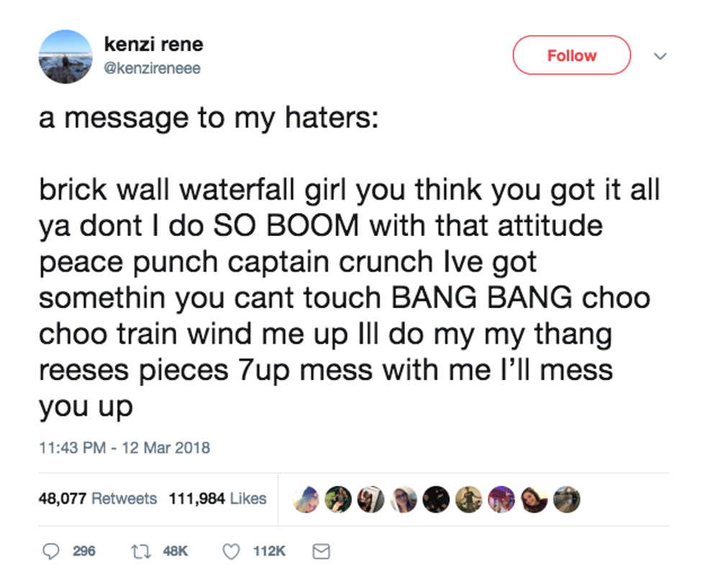The width and height of the screenshot is (705, 588).
Task: Click the reply speech bubble icon
Action: click(50, 551)
